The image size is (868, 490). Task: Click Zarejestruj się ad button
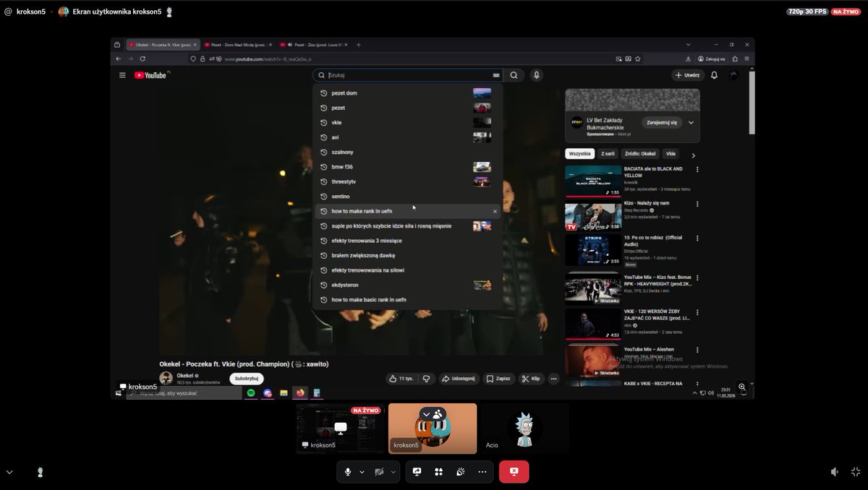tap(662, 123)
